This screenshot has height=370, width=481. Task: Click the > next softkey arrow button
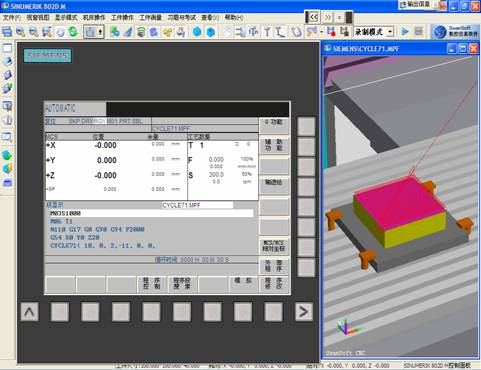click(303, 312)
